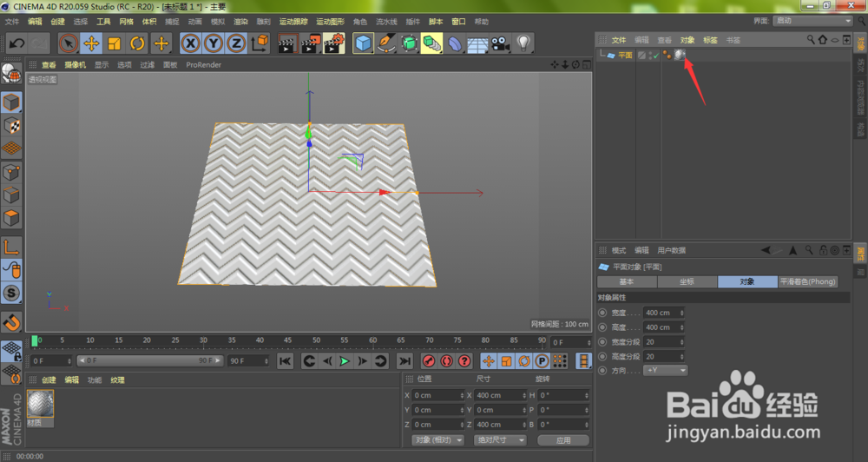This screenshot has height=462, width=868.
Task: Click the 宽度 400 cm field
Action: pyautogui.click(x=664, y=313)
